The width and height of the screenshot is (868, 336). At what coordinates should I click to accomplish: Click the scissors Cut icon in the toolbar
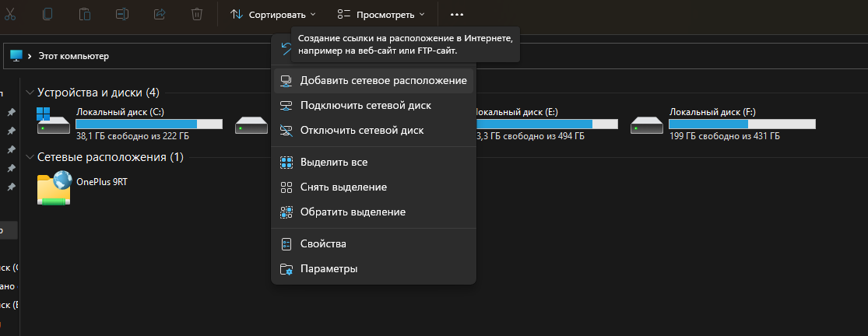coord(10,14)
